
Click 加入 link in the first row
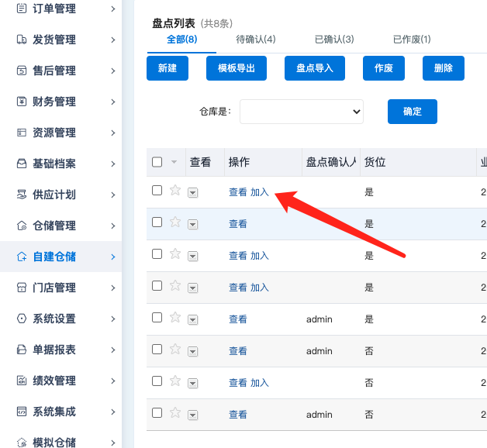click(x=259, y=192)
